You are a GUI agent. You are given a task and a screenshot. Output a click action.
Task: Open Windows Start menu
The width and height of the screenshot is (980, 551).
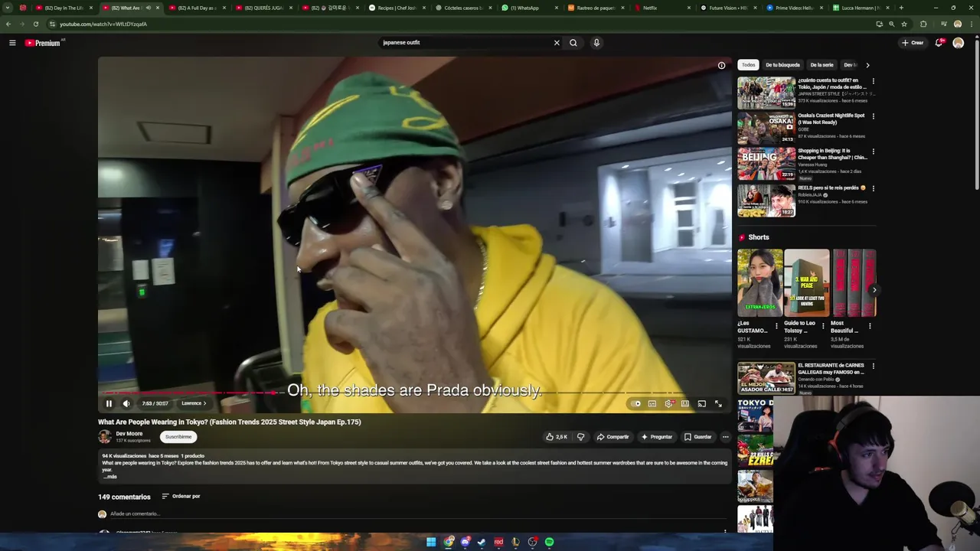point(431,542)
